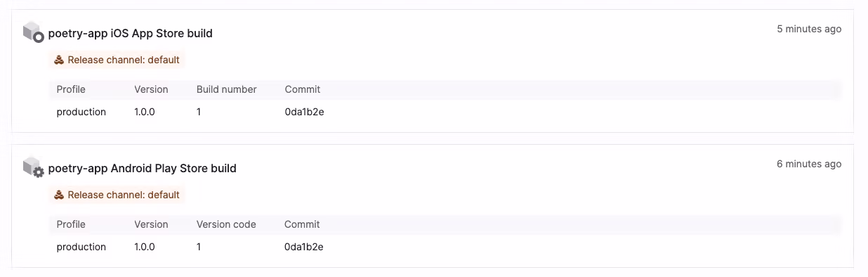Select Android Release channel: default badge
The image size is (868, 277).
117,195
